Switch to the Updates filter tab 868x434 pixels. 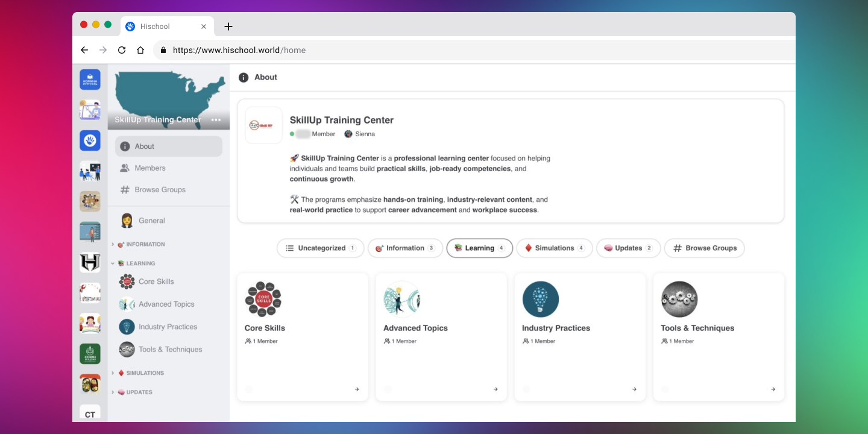coord(628,248)
